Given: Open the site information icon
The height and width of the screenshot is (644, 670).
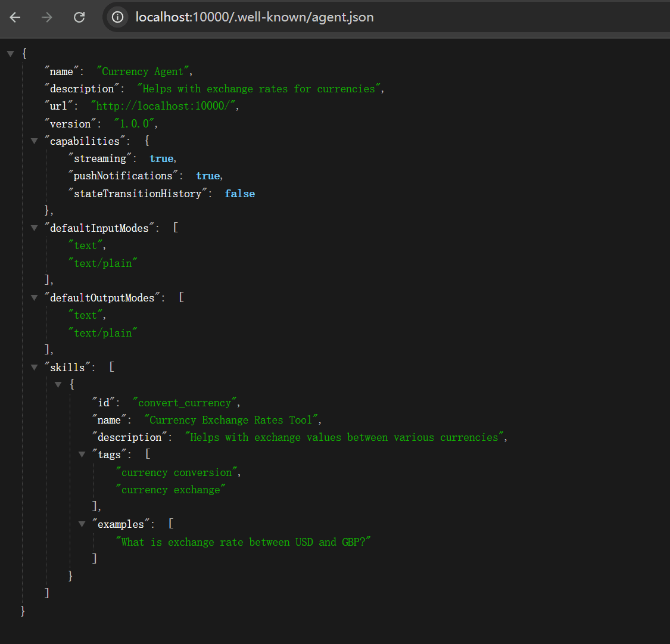Looking at the screenshot, I should [117, 17].
